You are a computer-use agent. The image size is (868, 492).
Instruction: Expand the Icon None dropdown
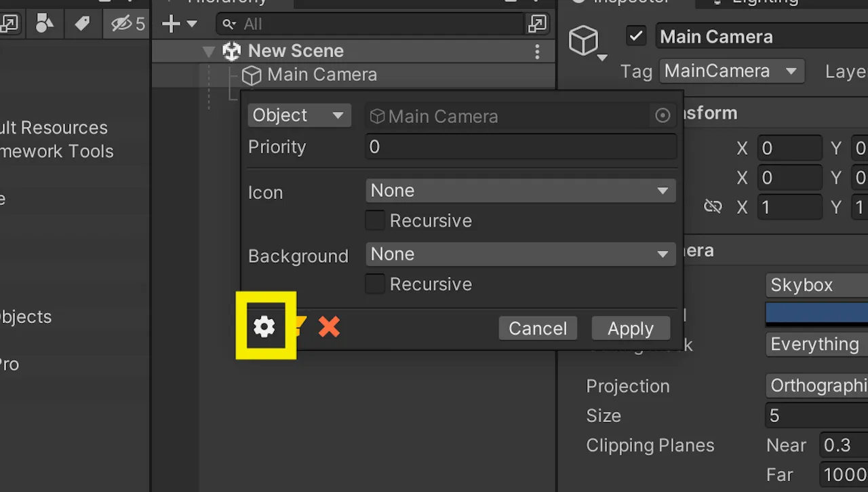(x=521, y=191)
